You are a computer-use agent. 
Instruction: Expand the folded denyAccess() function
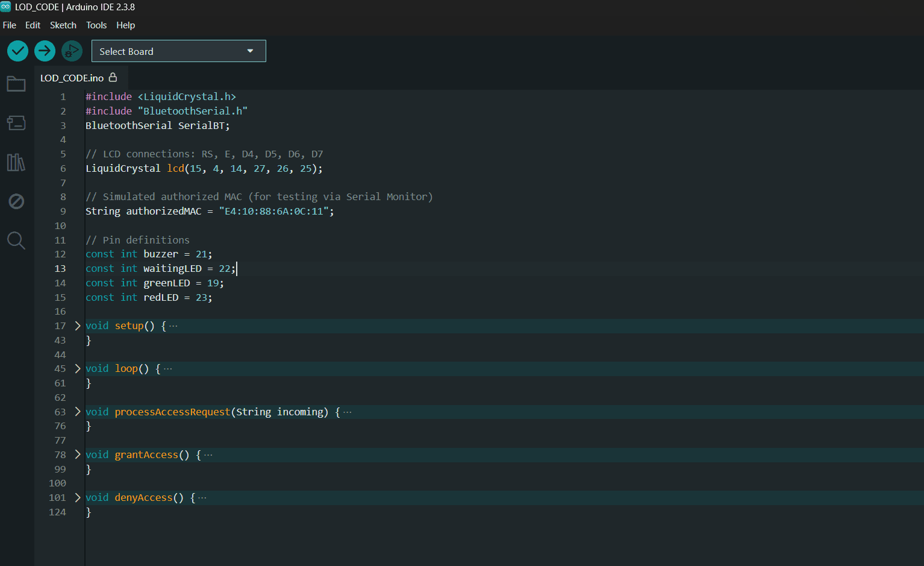pyautogui.click(x=78, y=497)
